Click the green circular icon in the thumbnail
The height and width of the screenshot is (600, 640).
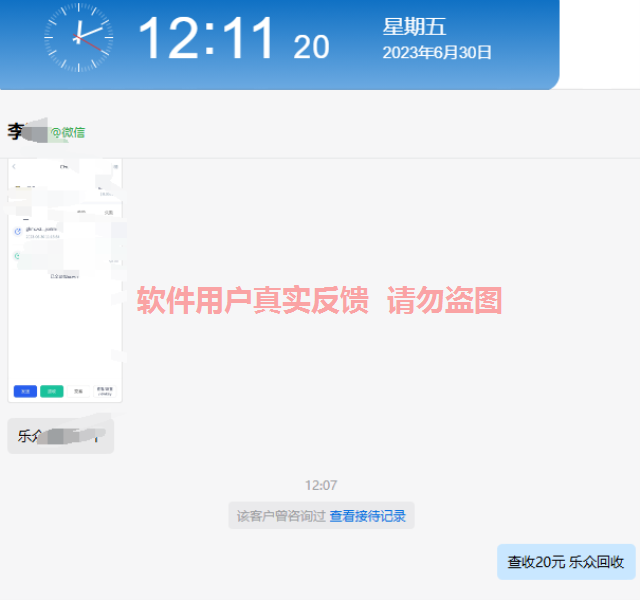(18, 256)
